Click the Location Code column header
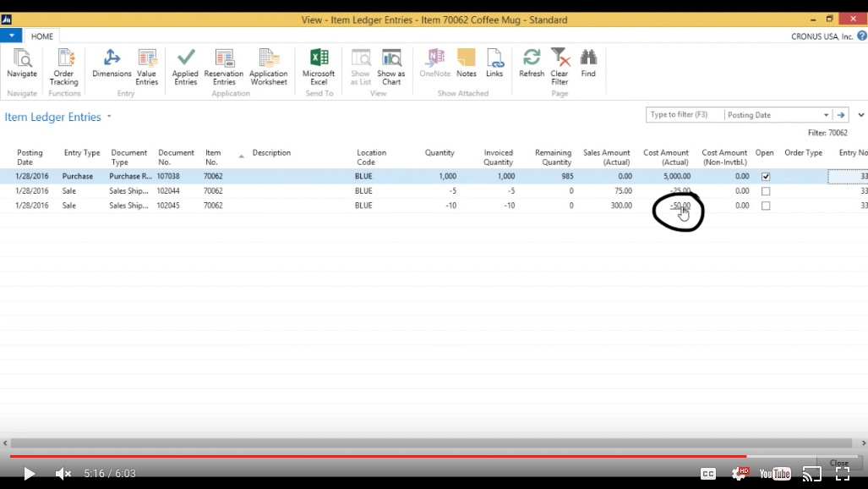This screenshot has height=489, width=868. point(371,157)
